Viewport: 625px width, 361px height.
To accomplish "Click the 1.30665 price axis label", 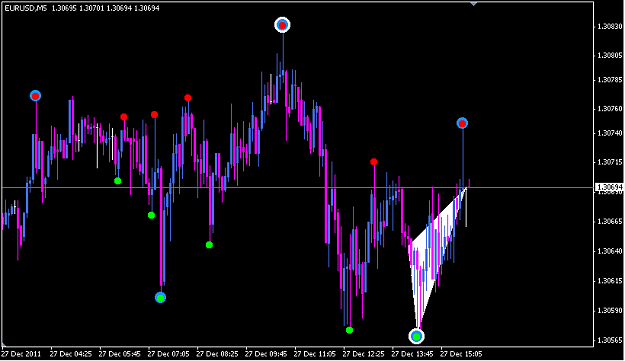I will (x=609, y=221).
